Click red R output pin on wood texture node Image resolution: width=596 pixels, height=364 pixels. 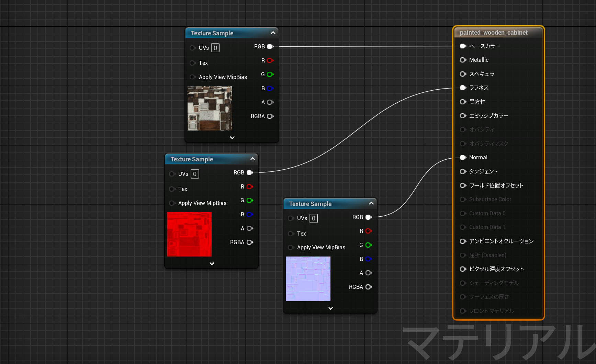[270, 61]
